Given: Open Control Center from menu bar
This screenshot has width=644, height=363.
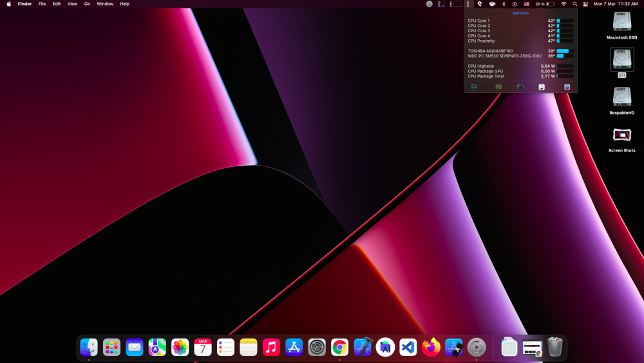Looking at the screenshot, I should coord(585,4).
